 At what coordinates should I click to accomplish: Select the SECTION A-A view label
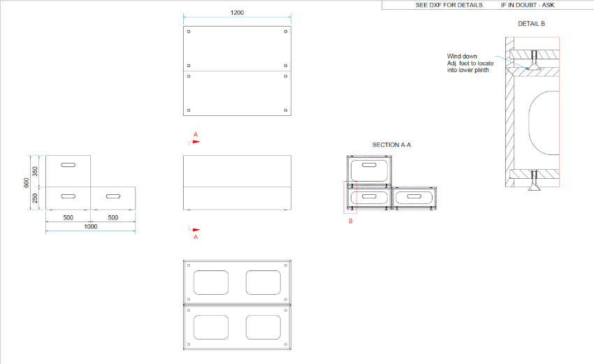(x=391, y=145)
